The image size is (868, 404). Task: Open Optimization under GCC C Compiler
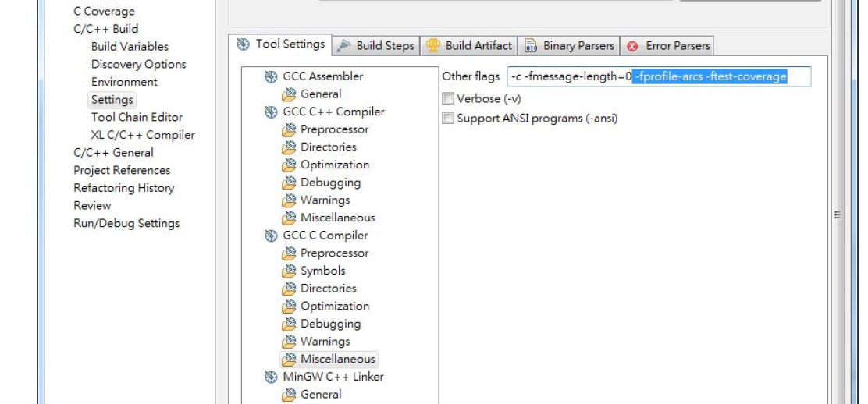point(334,306)
